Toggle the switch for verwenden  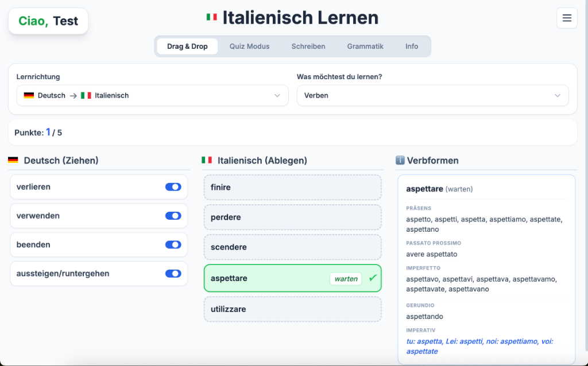[x=173, y=216]
